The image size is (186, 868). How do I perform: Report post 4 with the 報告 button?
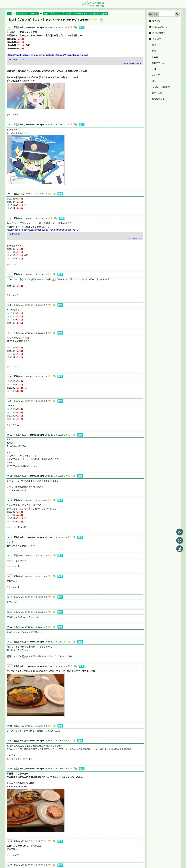[x=61, y=218]
